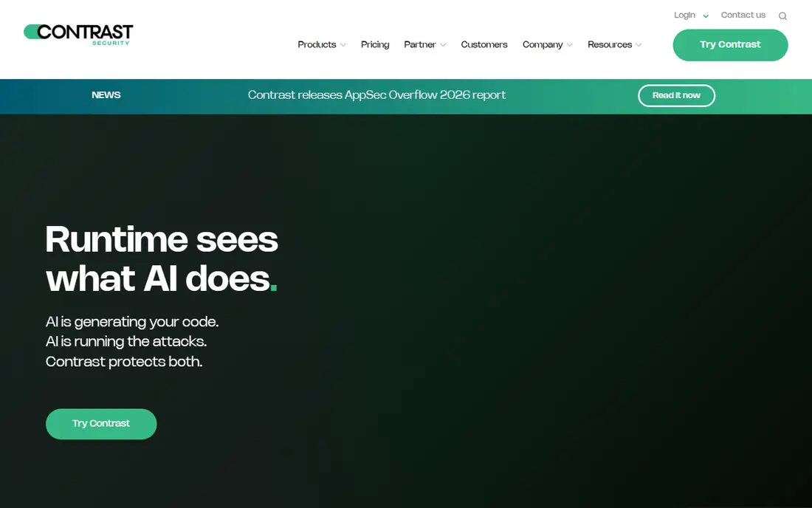
Task: Click the 'AI is generating your code.' line
Action: (x=132, y=322)
